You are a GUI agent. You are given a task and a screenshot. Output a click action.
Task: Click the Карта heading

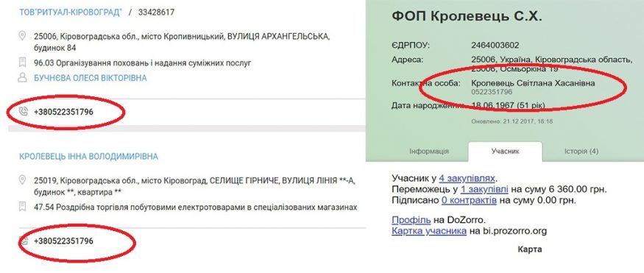[530, 249]
